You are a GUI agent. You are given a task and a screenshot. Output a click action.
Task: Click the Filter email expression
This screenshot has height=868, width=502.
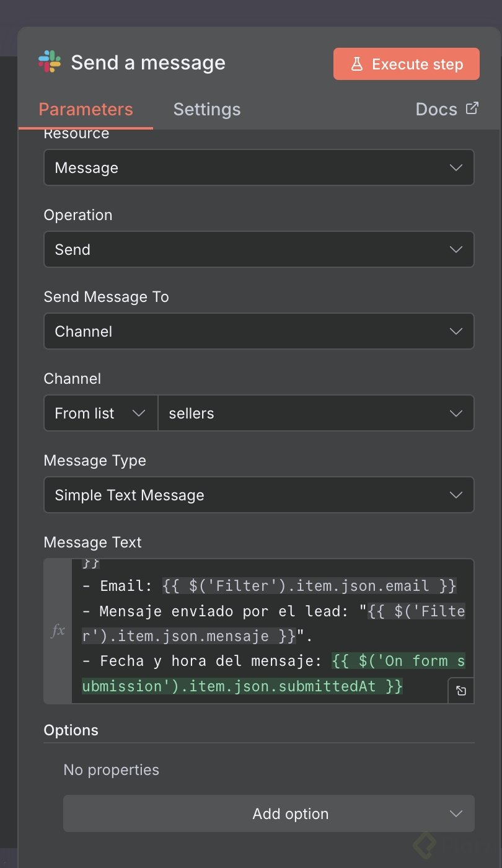pos(309,586)
